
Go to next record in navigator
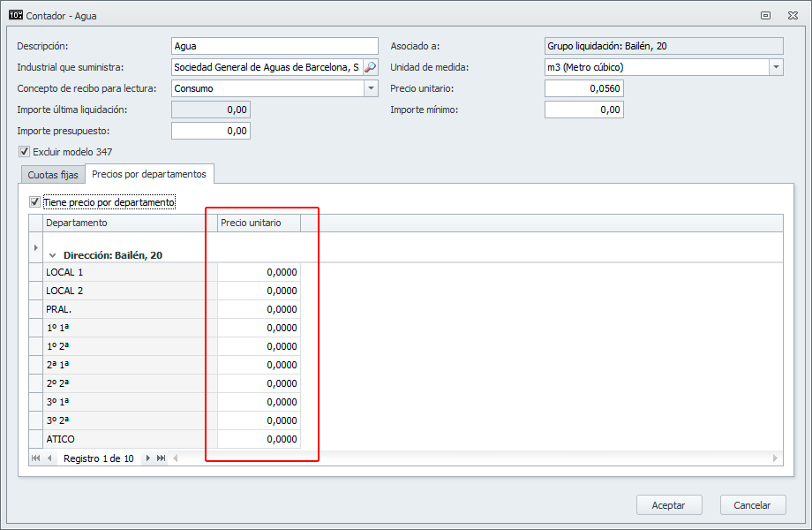148,458
